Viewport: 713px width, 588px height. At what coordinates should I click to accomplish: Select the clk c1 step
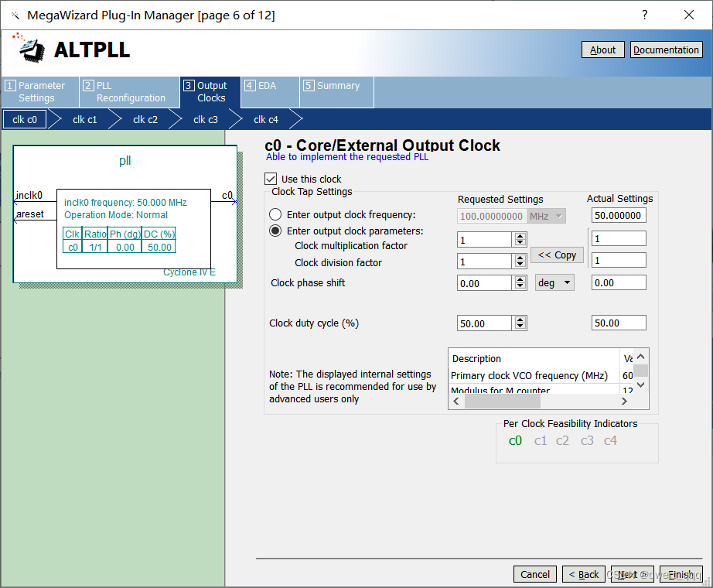84,120
